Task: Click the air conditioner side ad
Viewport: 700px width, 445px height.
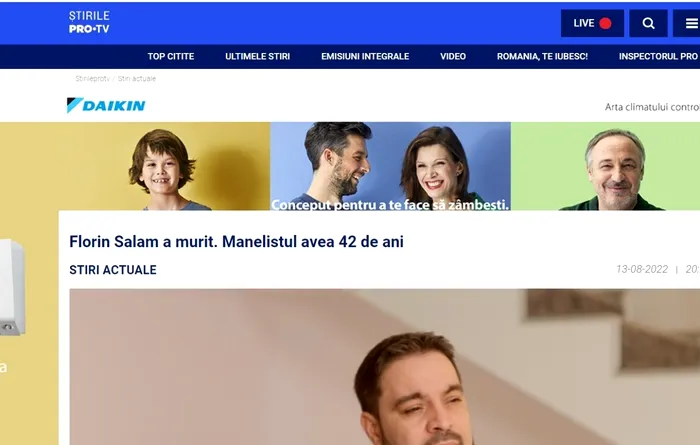Action: [x=12, y=287]
